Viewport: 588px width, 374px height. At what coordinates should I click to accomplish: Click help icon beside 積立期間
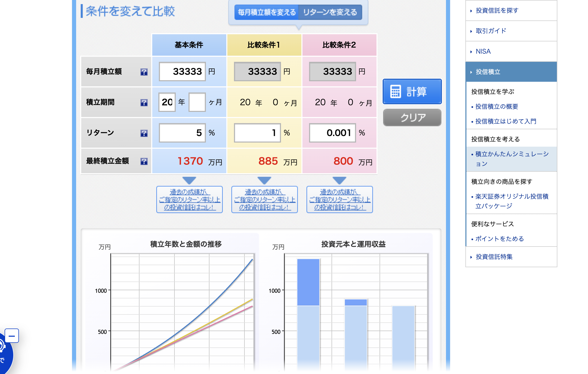pyautogui.click(x=144, y=103)
